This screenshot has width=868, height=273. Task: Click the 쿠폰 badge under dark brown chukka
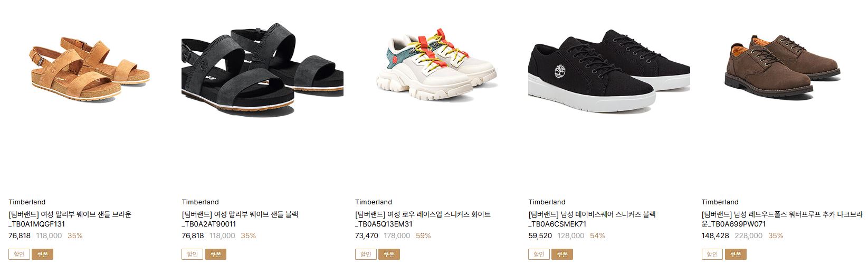point(736,255)
